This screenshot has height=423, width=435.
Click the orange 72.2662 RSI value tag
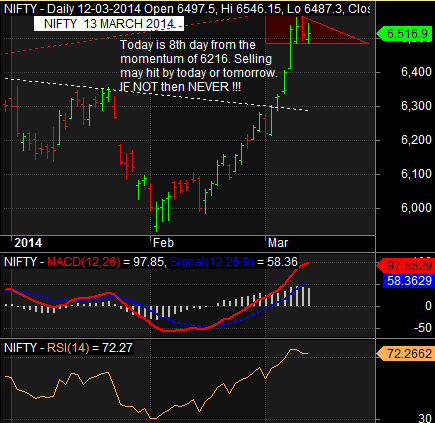pos(406,353)
